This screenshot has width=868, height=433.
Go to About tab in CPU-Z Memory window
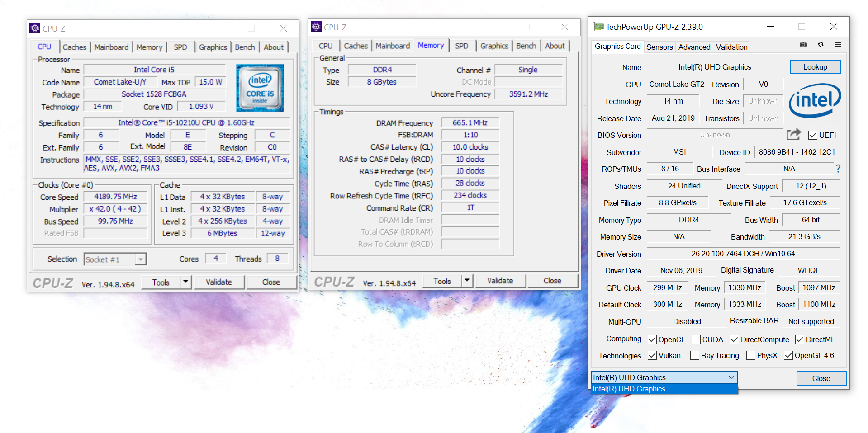click(x=555, y=46)
